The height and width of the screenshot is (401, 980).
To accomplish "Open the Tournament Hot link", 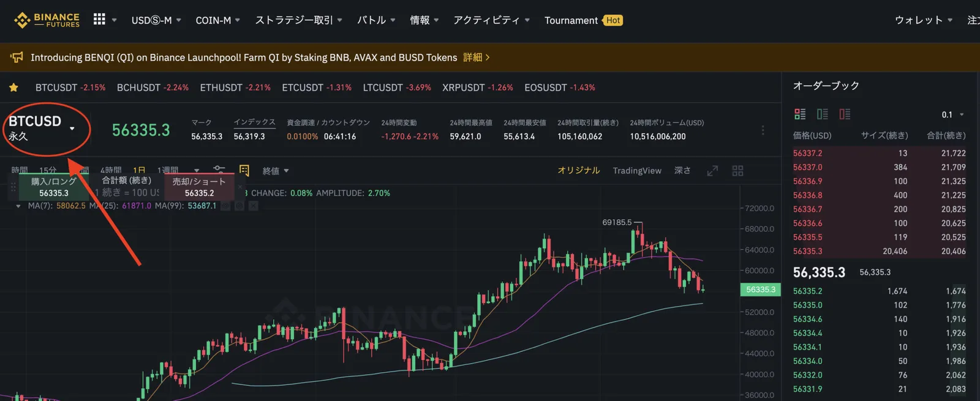I will (583, 20).
